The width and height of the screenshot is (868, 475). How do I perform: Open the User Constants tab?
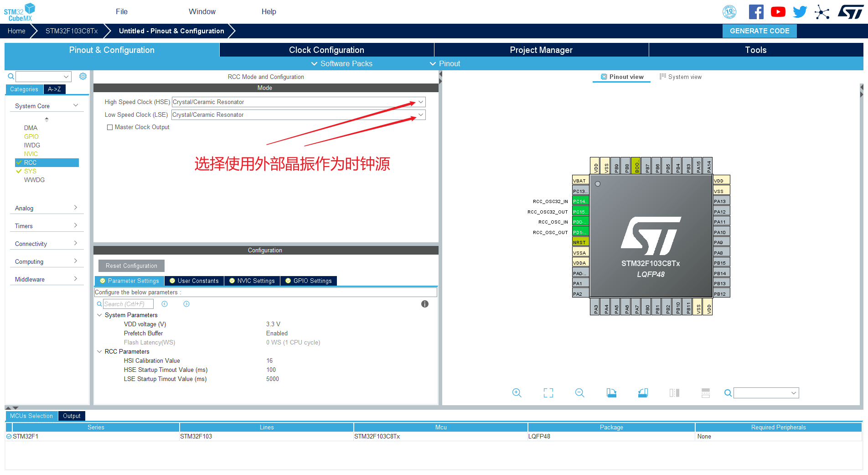(194, 281)
